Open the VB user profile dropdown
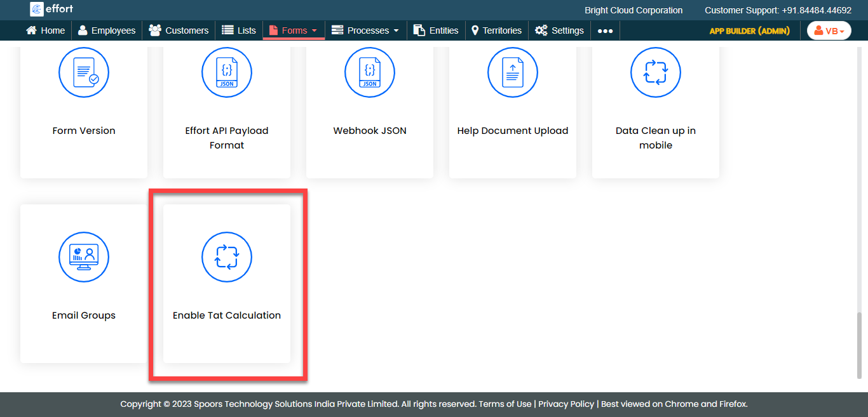 [829, 30]
